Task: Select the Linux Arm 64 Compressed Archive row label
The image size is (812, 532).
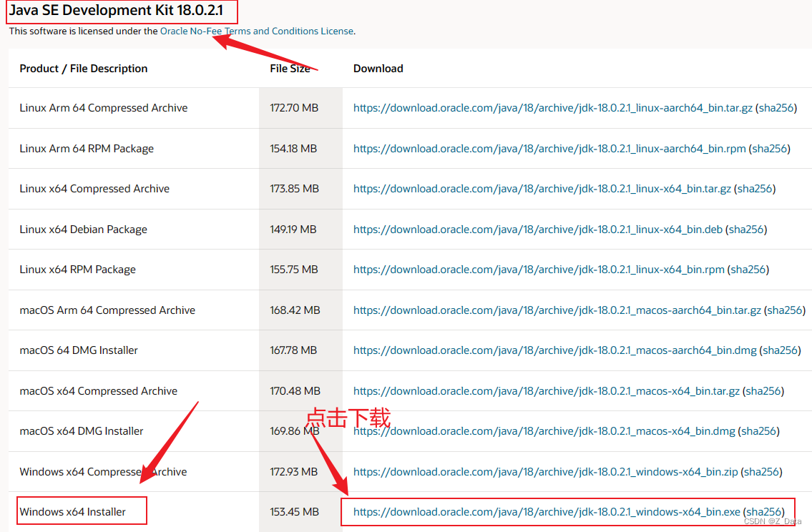Action: (104, 108)
